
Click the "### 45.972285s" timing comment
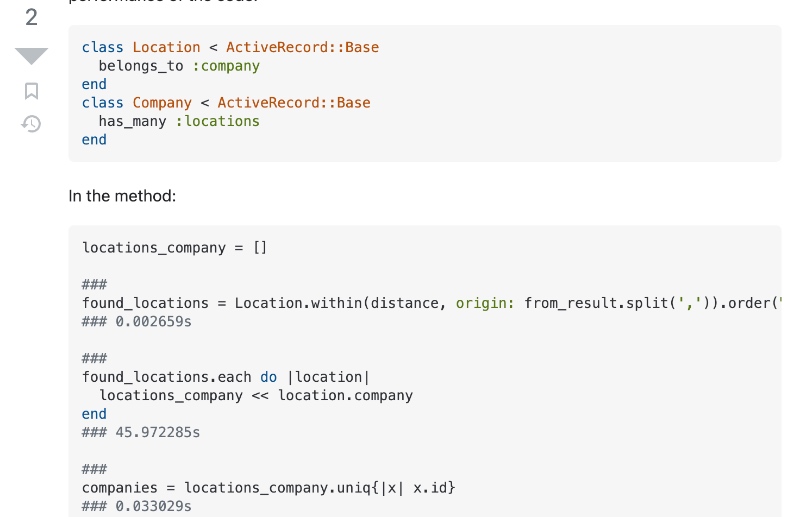(x=140, y=432)
